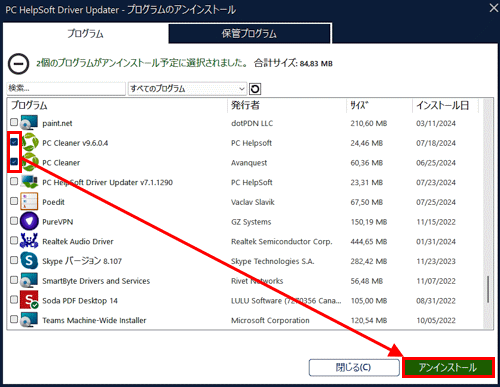The image size is (500, 387).
Task: Click the Skype program icon
Action: (29, 260)
